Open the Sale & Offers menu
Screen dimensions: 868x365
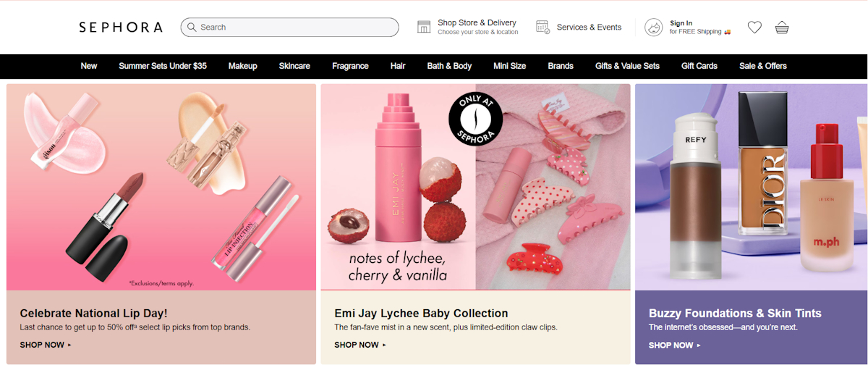click(763, 66)
